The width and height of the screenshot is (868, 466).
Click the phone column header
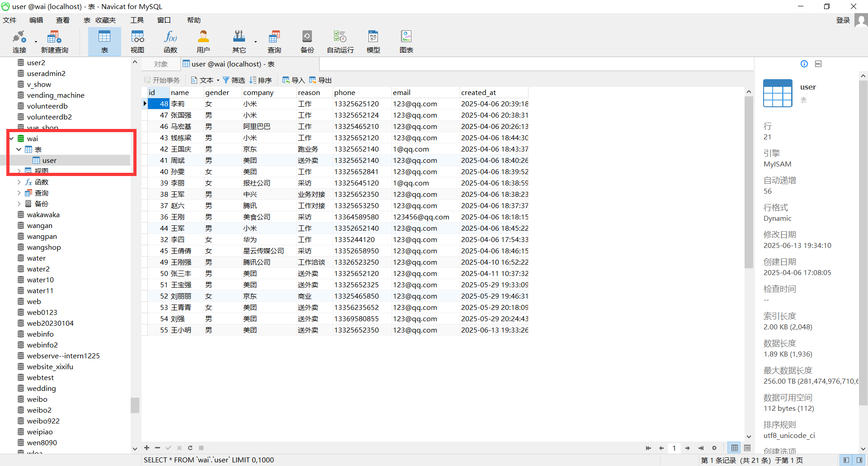[x=362, y=92]
